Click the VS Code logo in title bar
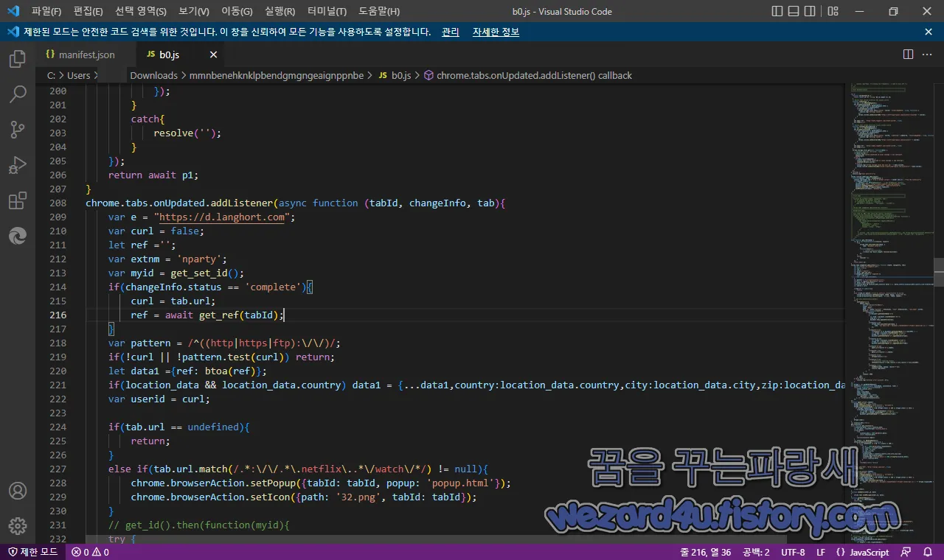The height and width of the screenshot is (560, 944). tap(13, 11)
